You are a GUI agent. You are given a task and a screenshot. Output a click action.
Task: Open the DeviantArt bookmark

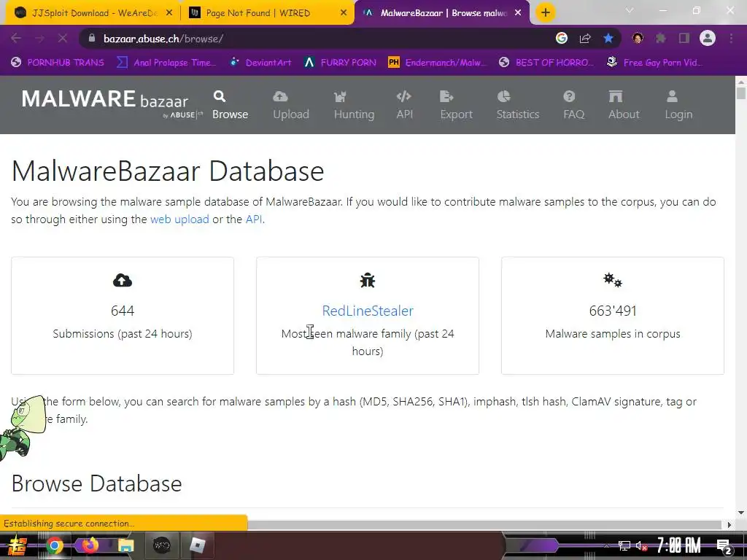[260, 63]
